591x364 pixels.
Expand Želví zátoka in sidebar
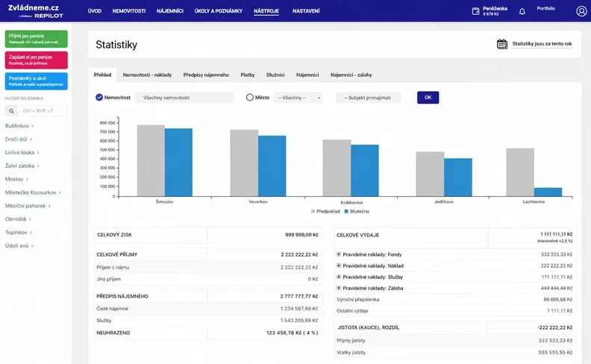(22, 166)
